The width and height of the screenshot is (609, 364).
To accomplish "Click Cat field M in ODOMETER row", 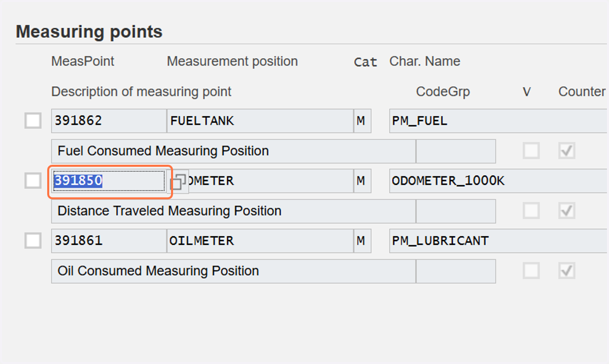I will coord(362,181).
